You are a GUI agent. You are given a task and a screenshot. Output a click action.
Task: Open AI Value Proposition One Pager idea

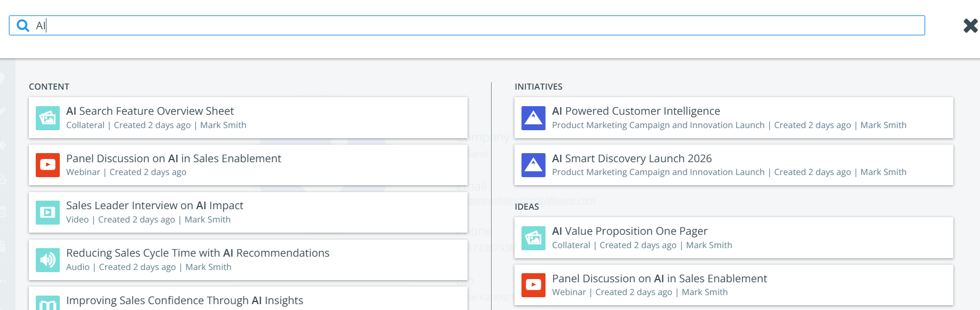pos(629,231)
